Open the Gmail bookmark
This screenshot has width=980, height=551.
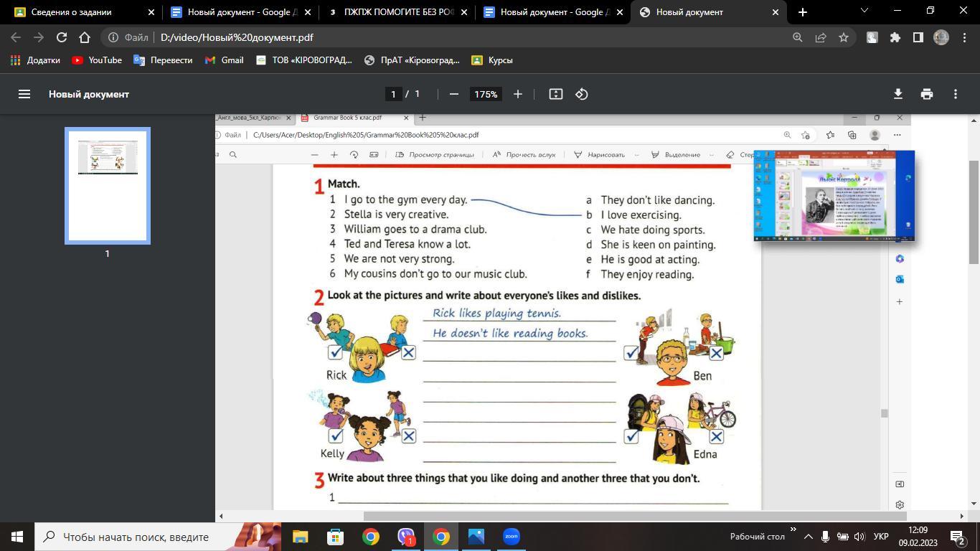point(225,60)
